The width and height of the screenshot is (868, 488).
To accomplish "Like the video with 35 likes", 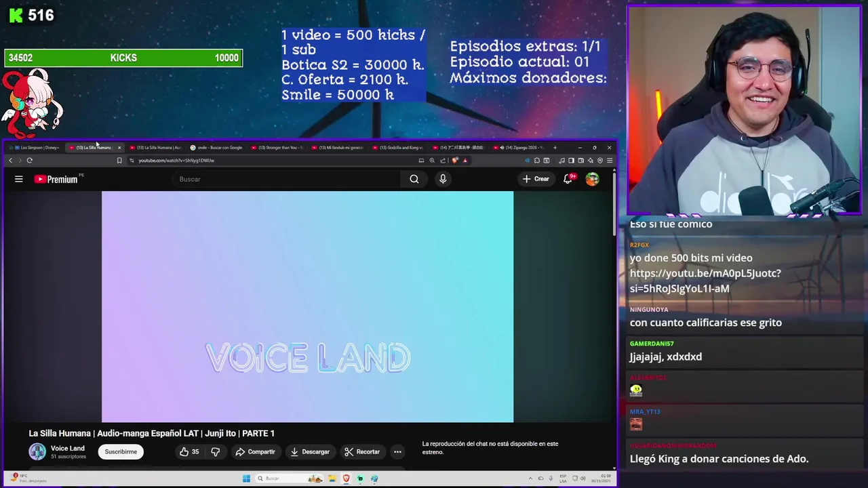I will (x=189, y=451).
